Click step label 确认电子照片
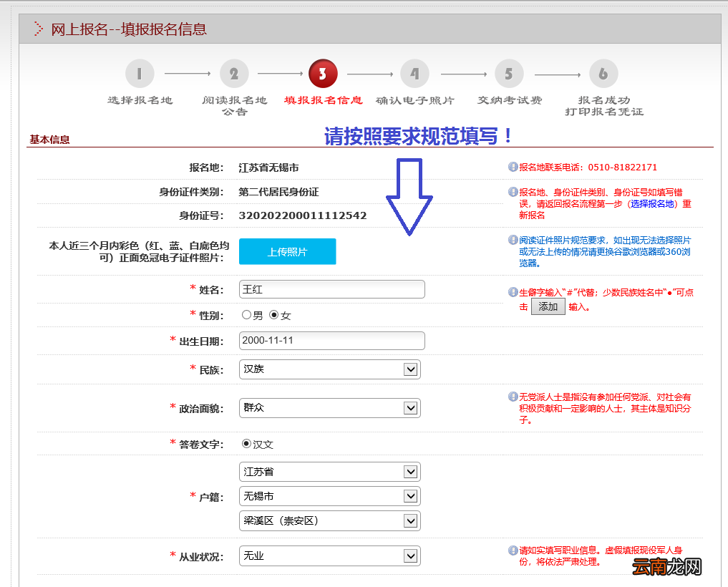Viewport: 728px width, 587px height. coord(414,100)
